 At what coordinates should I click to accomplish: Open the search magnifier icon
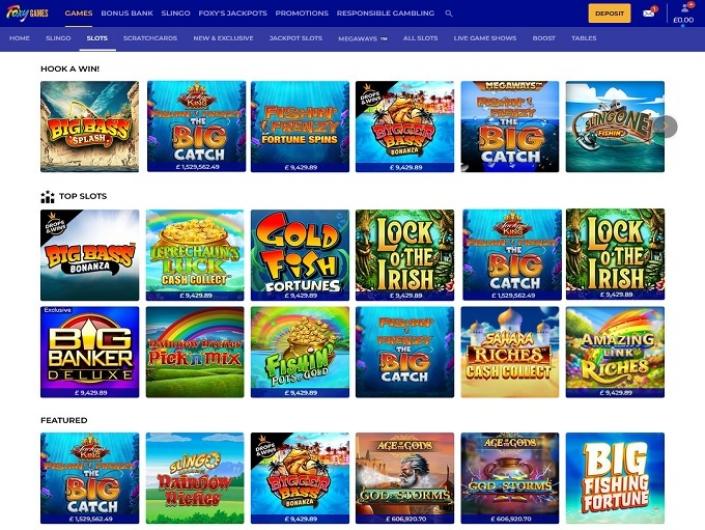pos(449,13)
